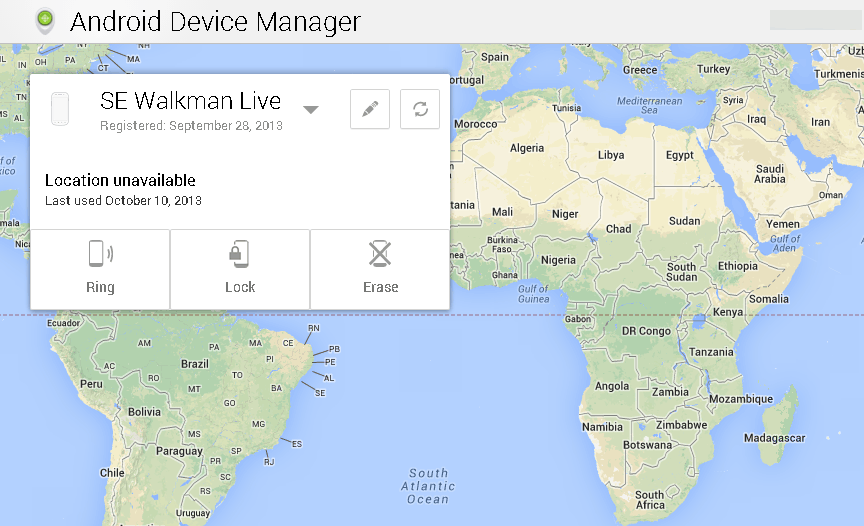Click the Bolivia label on the map
The height and width of the screenshot is (526, 864).
[144, 412]
